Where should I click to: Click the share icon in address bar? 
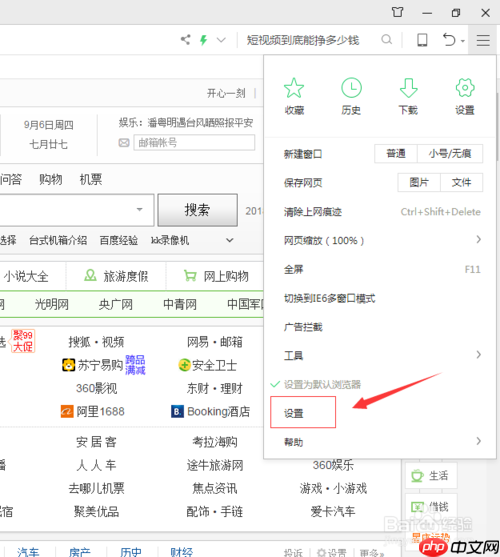[185, 39]
